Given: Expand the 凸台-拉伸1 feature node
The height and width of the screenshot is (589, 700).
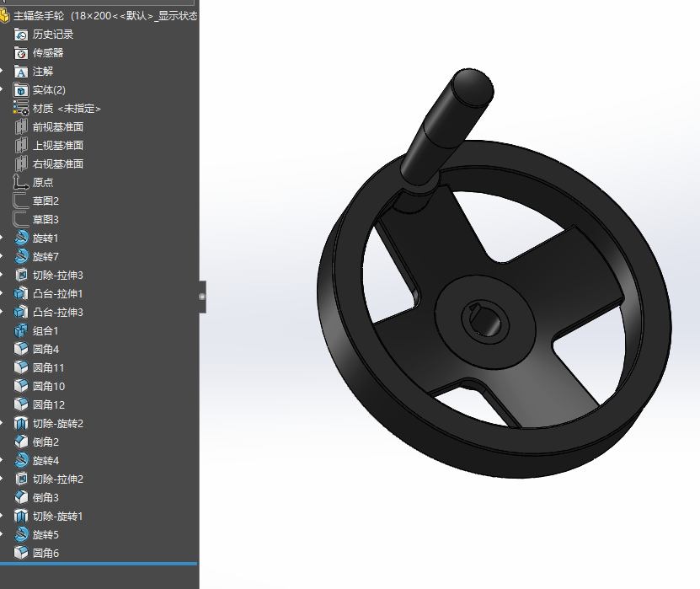Looking at the screenshot, I should (2, 294).
